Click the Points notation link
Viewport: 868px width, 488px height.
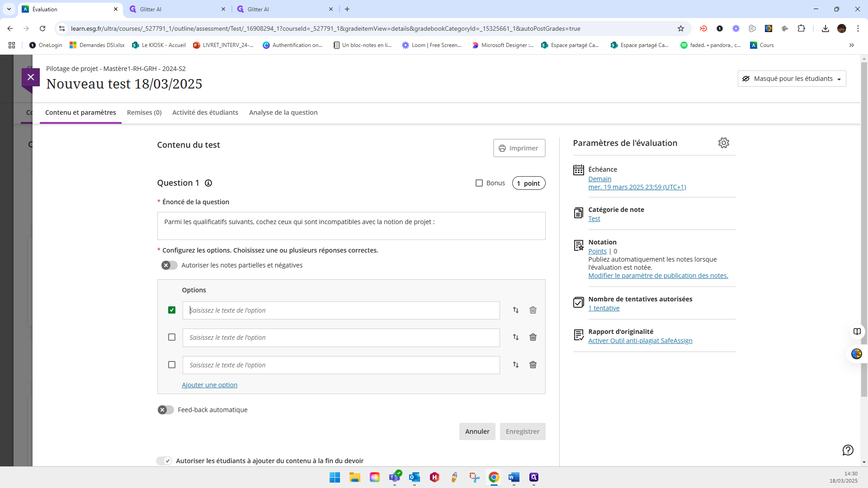597,251
